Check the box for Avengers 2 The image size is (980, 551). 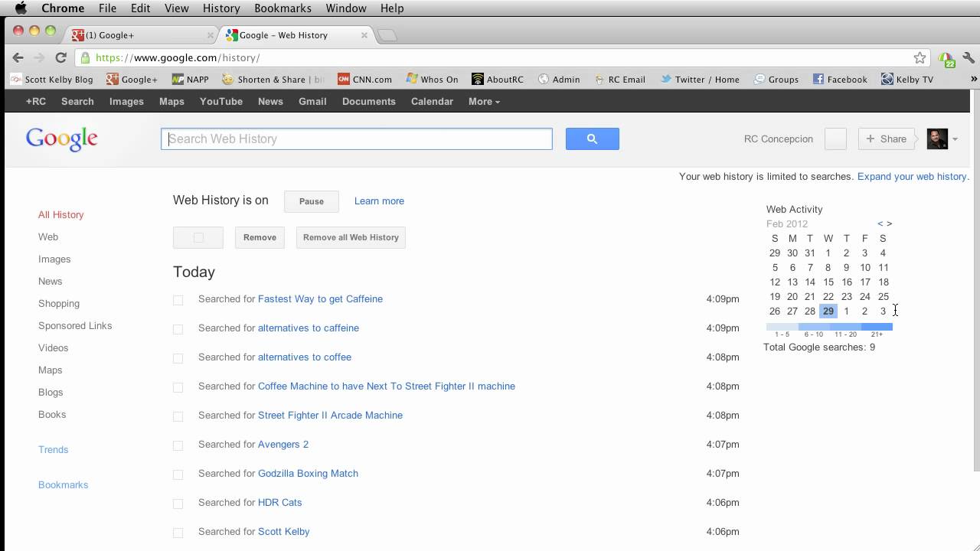(x=178, y=445)
